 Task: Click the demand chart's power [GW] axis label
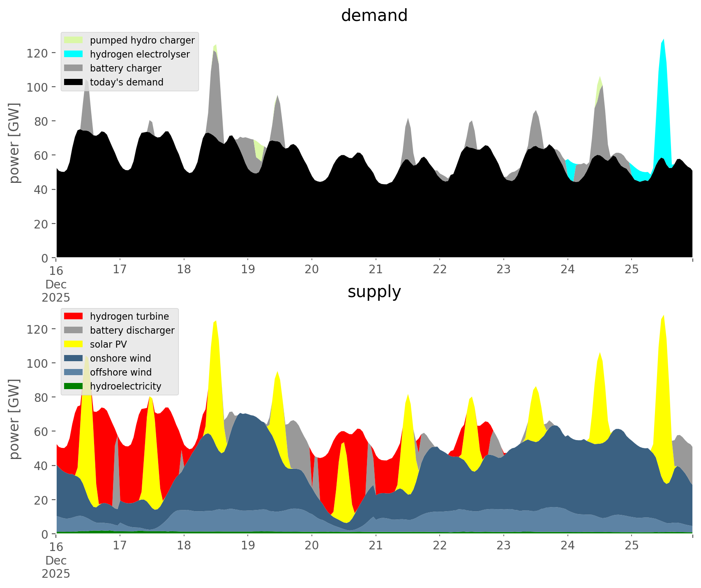point(14,143)
